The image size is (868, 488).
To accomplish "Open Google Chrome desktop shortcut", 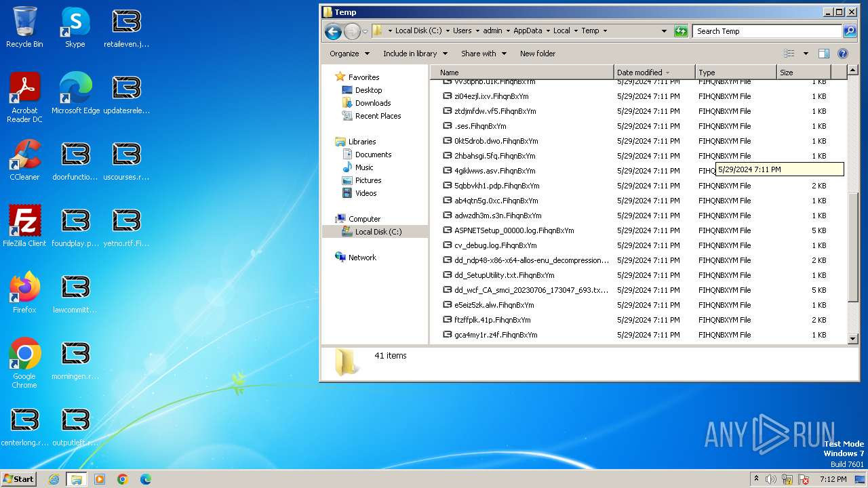I will 24,363.
